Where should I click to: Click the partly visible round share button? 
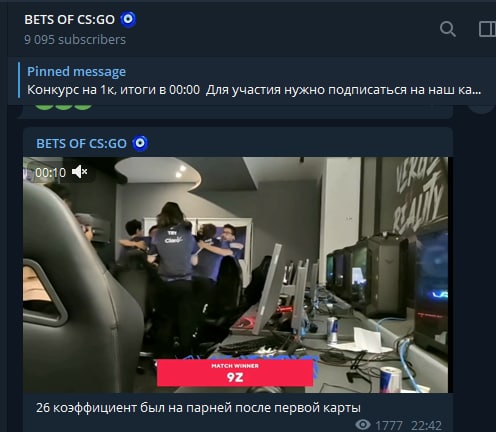point(481,109)
